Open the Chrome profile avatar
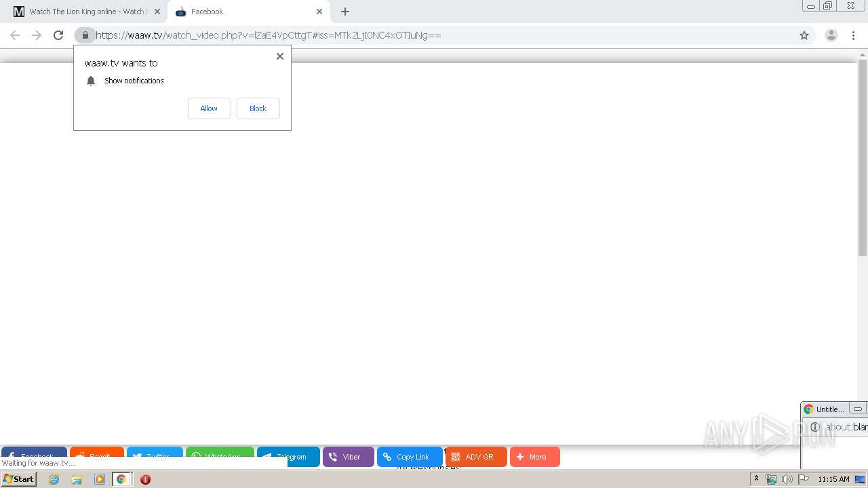 point(831,35)
